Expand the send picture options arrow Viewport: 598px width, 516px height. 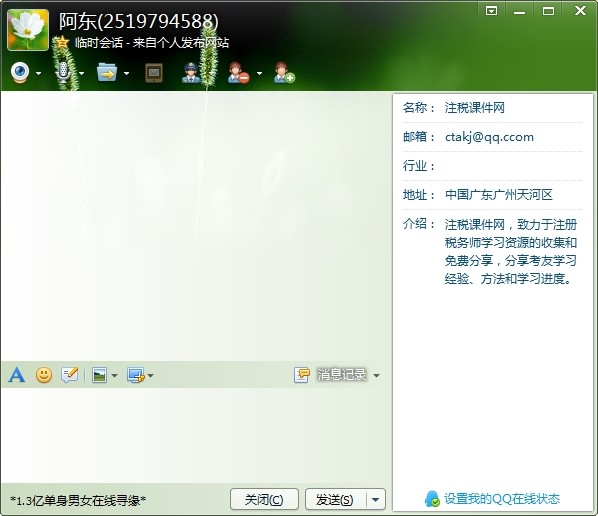pos(114,376)
